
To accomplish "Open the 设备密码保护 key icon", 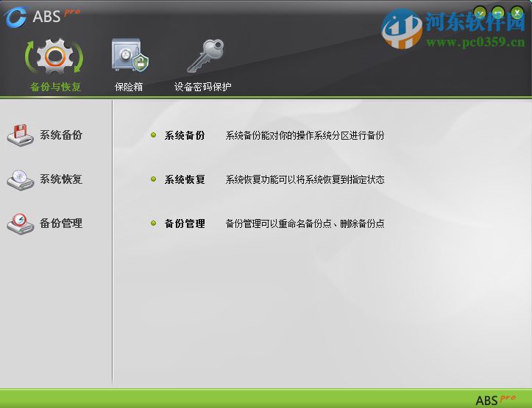I will [205, 57].
